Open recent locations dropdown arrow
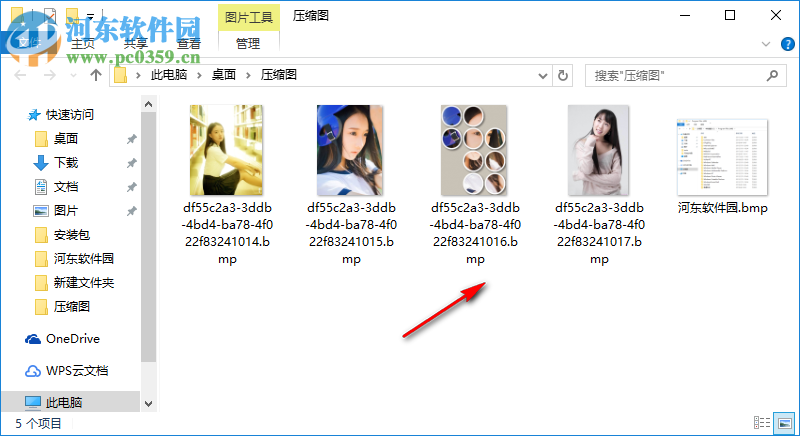 [73, 75]
